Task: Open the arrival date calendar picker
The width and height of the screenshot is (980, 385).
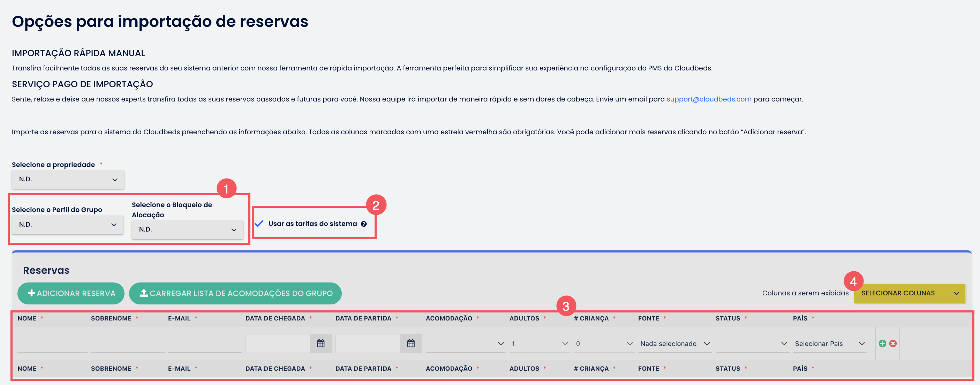Action: (x=321, y=343)
